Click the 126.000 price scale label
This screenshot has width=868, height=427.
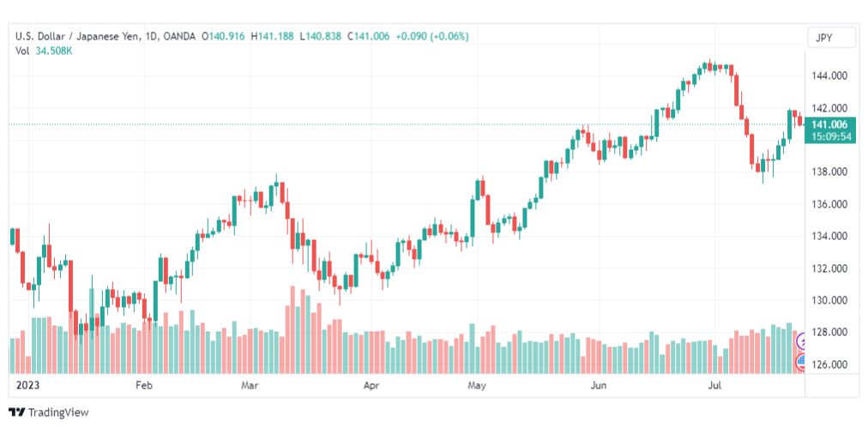click(x=830, y=364)
